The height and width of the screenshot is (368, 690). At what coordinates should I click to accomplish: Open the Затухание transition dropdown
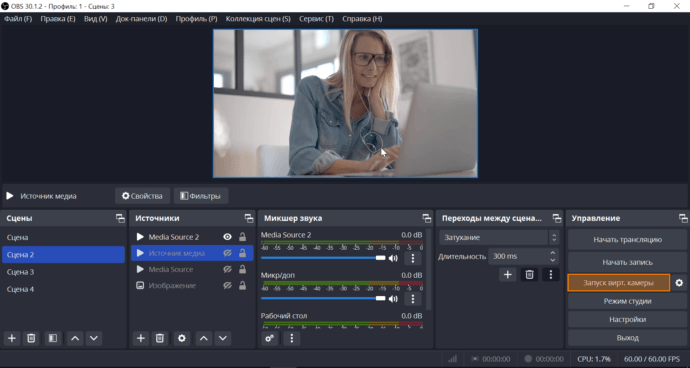[x=499, y=237]
